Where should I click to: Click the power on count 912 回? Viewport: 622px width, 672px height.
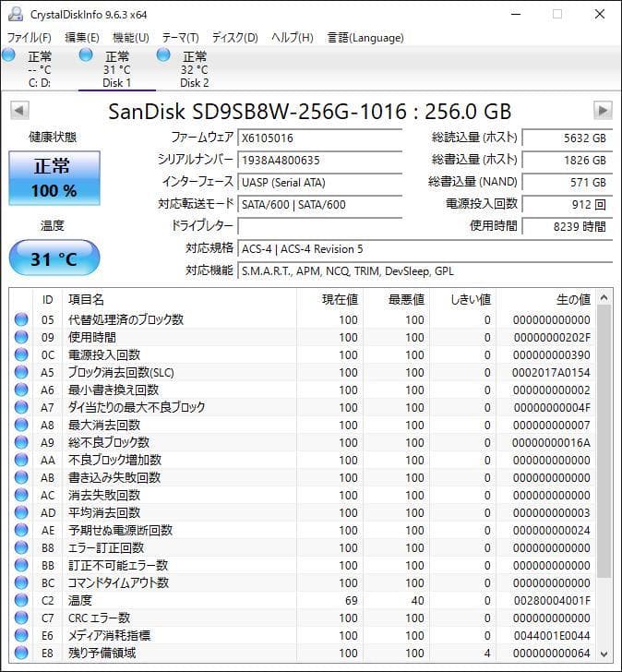click(x=568, y=204)
